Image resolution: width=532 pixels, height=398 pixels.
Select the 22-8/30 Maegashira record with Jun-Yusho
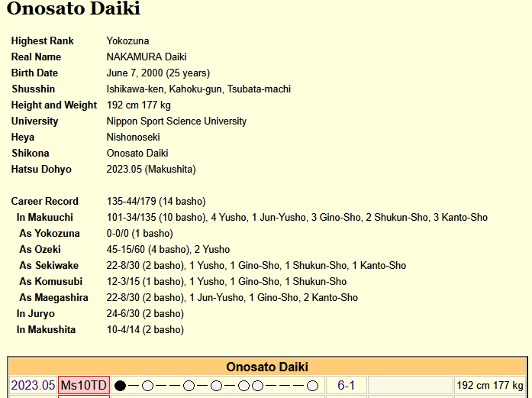pyautogui.click(x=232, y=297)
